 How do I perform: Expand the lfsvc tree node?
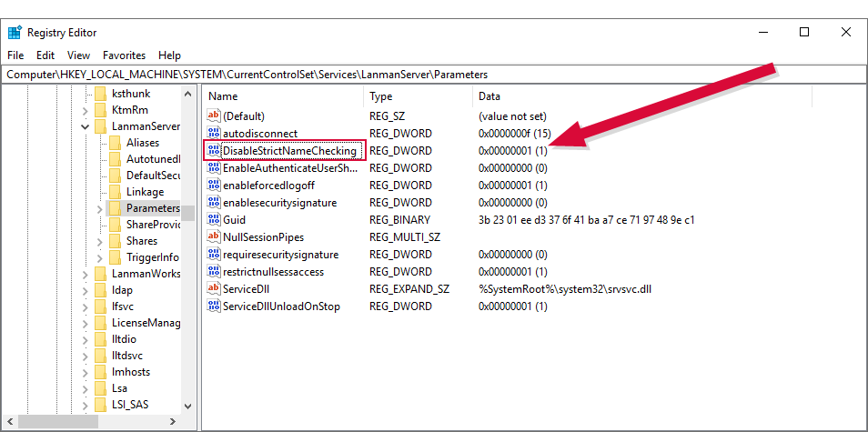[x=85, y=306]
